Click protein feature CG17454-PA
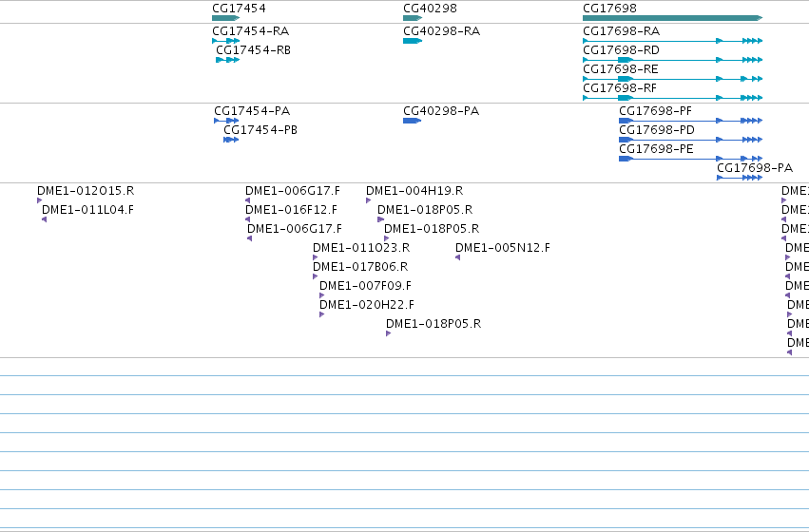This screenshot has width=809, height=532. pyautogui.click(x=226, y=121)
